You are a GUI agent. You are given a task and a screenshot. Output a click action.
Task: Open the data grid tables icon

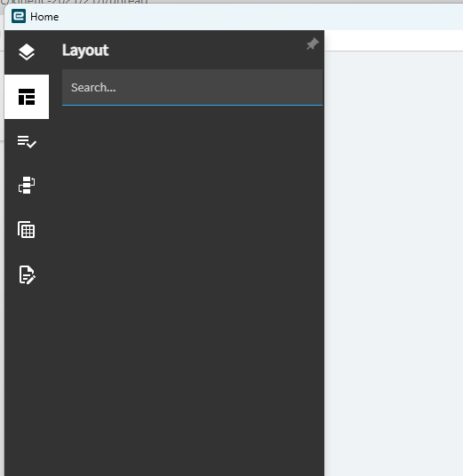26,230
